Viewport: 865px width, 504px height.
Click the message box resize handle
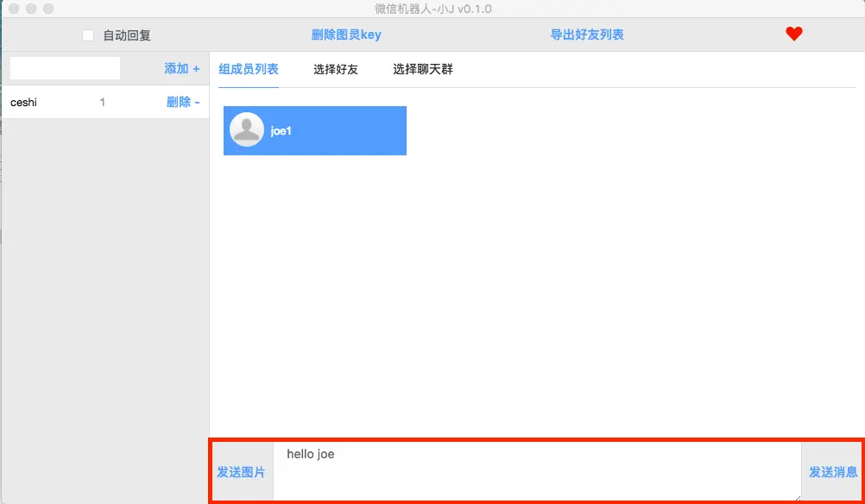coord(798,497)
